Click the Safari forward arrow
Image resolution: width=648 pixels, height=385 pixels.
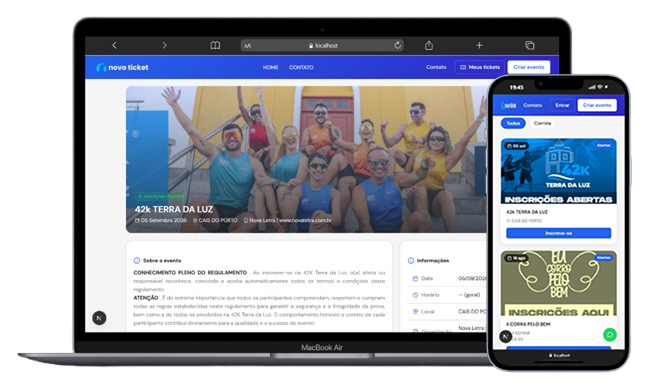pyautogui.click(x=164, y=45)
